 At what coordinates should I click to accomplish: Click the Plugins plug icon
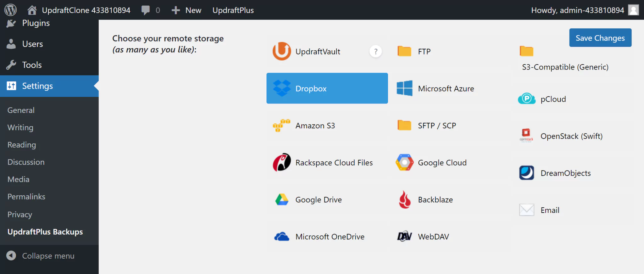point(11,23)
